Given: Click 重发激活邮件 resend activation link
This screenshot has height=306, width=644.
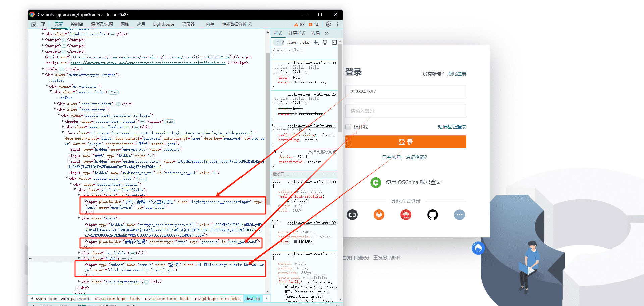Looking at the screenshot, I should [387, 258].
